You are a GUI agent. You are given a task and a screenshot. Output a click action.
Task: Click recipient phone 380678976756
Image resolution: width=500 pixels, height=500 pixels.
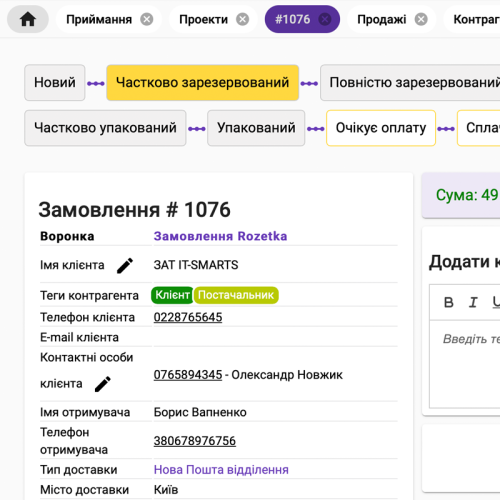(x=195, y=441)
